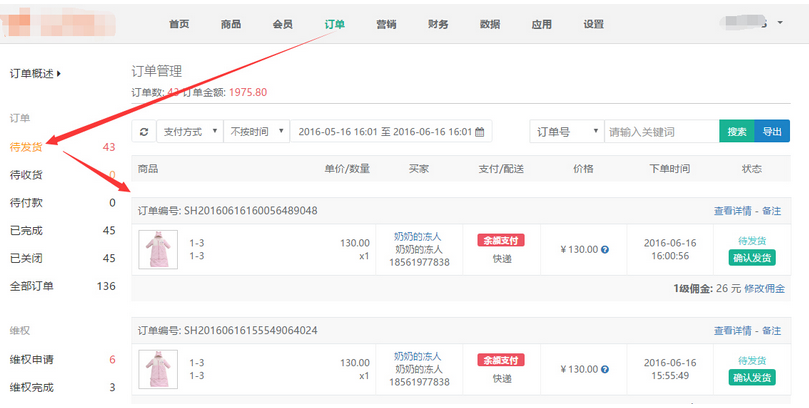Viewport: 809px width, 408px height.
Task: Open the calendar icon in date range field
Action: click(480, 132)
